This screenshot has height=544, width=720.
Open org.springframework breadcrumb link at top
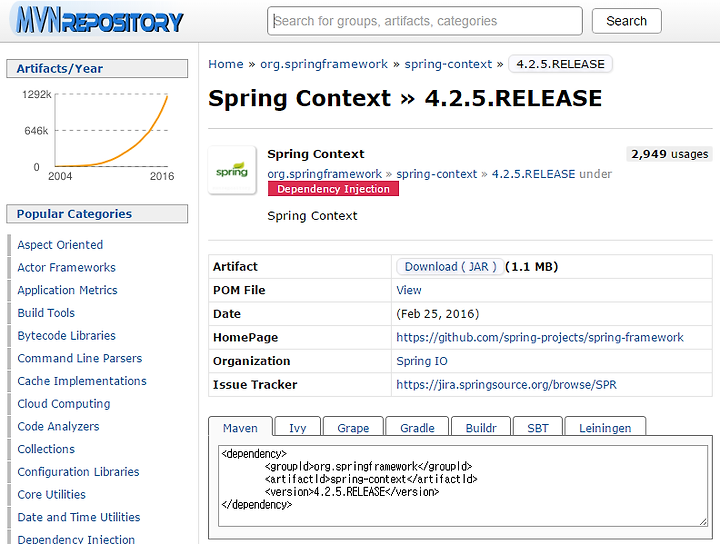coord(324,64)
